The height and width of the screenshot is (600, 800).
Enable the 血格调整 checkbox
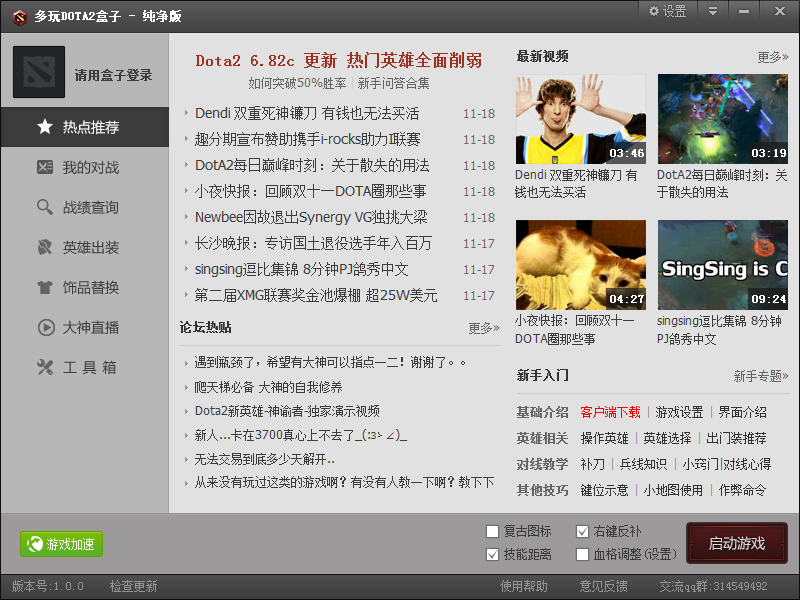(582, 555)
